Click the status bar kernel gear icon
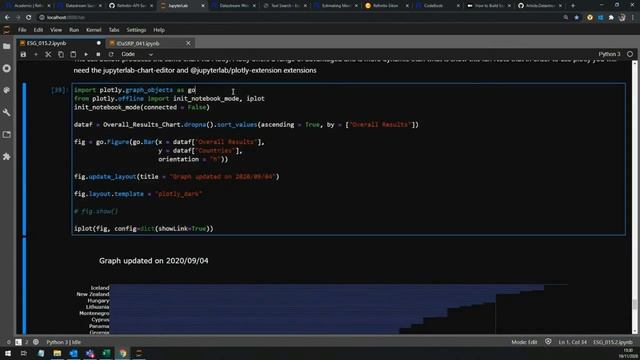640x360 pixels. point(36,342)
